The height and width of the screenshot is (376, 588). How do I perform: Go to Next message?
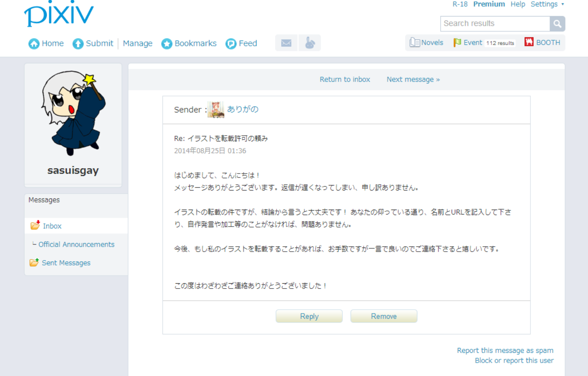tap(413, 79)
